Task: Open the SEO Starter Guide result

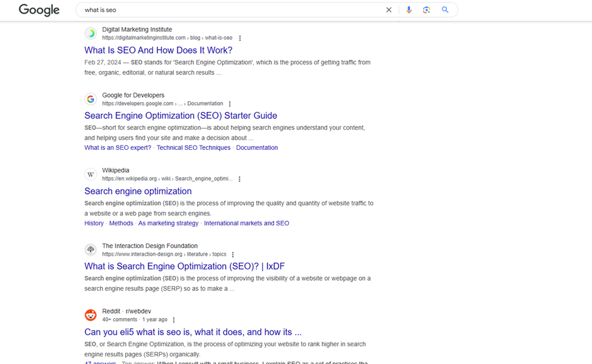Action: (x=181, y=116)
